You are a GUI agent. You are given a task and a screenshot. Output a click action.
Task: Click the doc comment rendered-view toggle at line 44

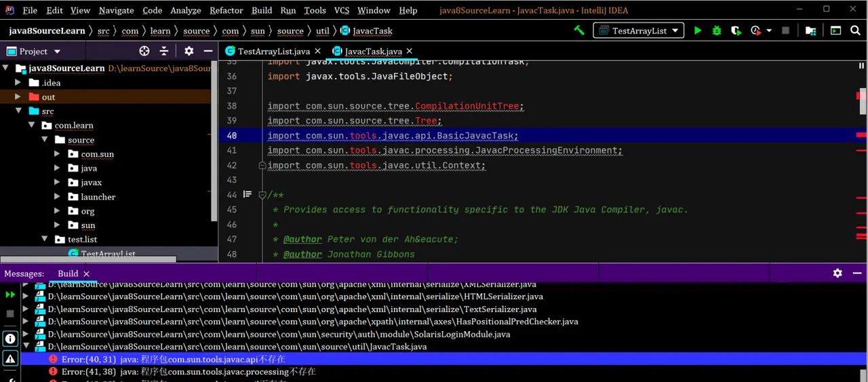[248, 195]
